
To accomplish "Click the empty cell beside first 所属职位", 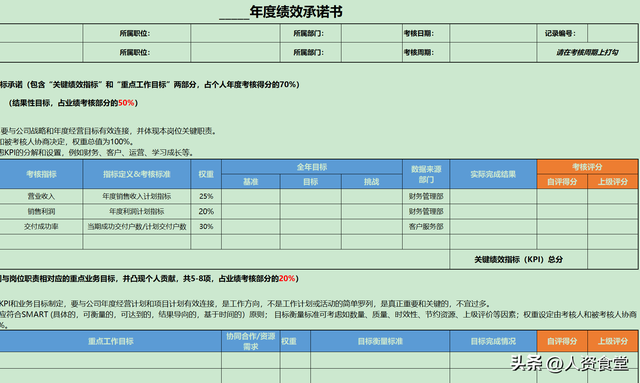I will pos(235,33).
